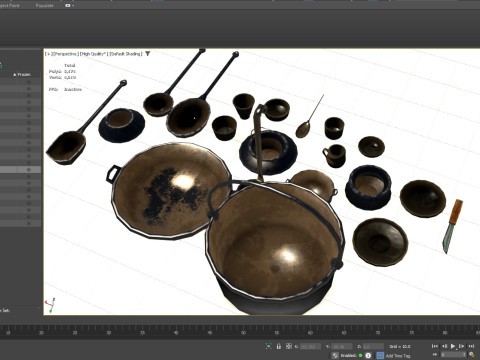Click the Y coordinate field
Image resolution: width=480 pixels, height=360 pixels.
pyautogui.click(x=342, y=346)
